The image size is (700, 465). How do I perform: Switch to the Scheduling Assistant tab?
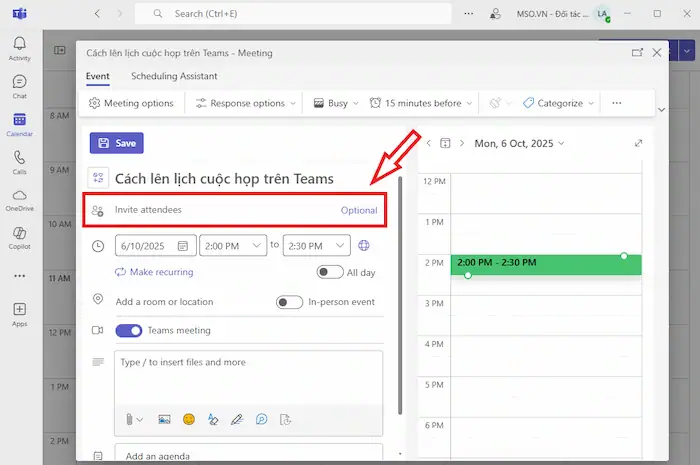coord(174,76)
